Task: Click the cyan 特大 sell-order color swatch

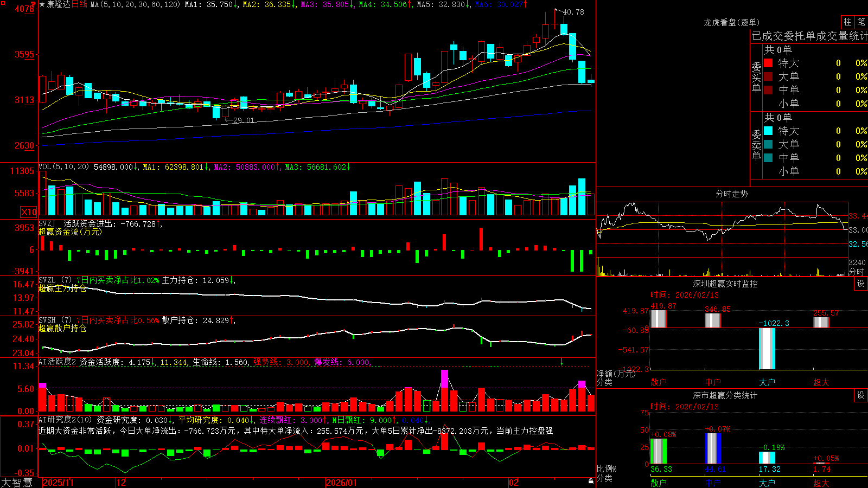Action: tap(768, 131)
